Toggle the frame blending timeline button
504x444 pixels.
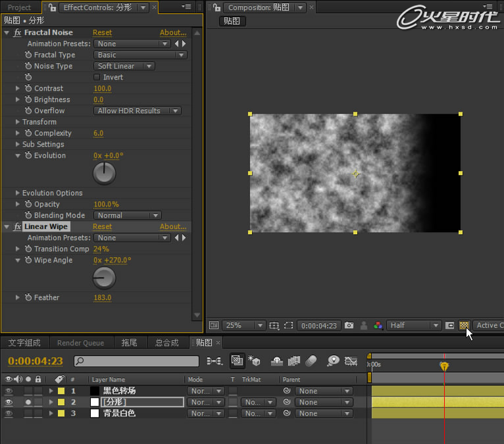294,361
